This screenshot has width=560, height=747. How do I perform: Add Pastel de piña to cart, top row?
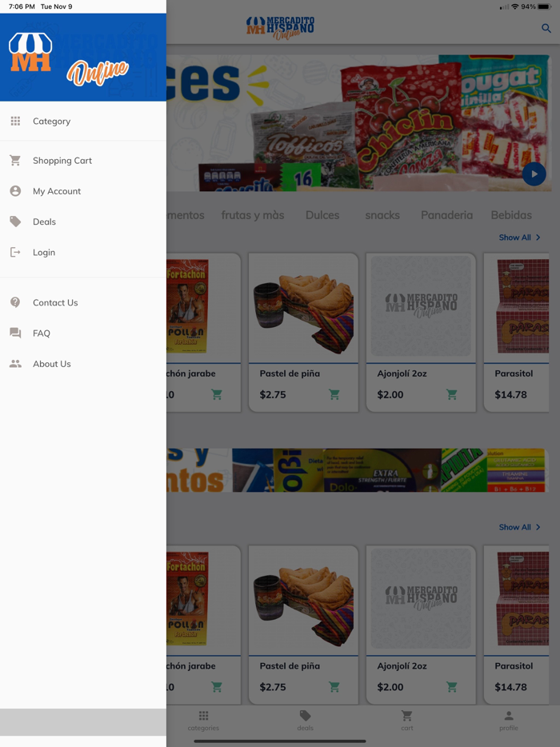[x=334, y=394]
